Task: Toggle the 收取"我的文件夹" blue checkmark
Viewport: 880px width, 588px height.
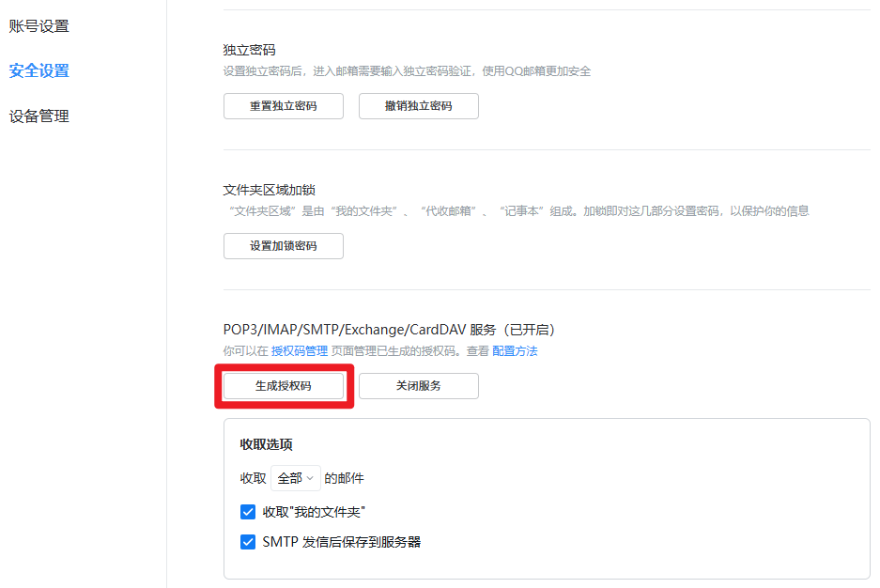Action: pyautogui.click(x=248, y=512)
